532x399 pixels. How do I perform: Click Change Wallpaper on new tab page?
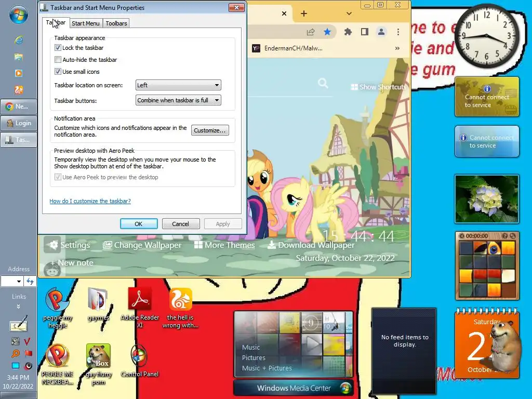pyautogui.click(x=142, y=245)
